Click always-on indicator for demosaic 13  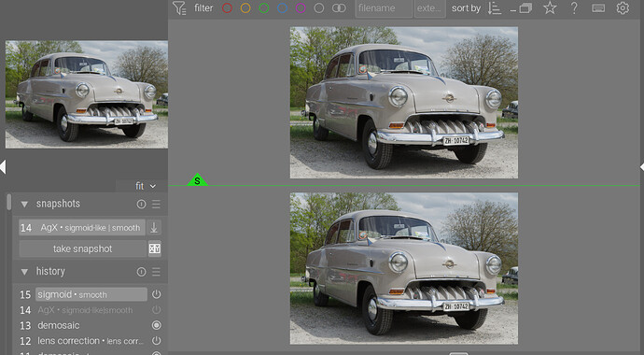156,325
